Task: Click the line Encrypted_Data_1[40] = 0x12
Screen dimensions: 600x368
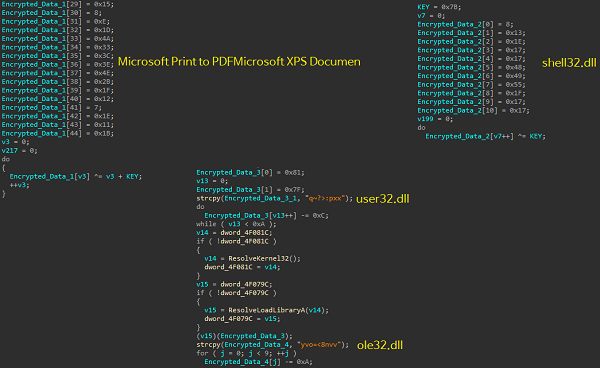Action: point(58,99)
